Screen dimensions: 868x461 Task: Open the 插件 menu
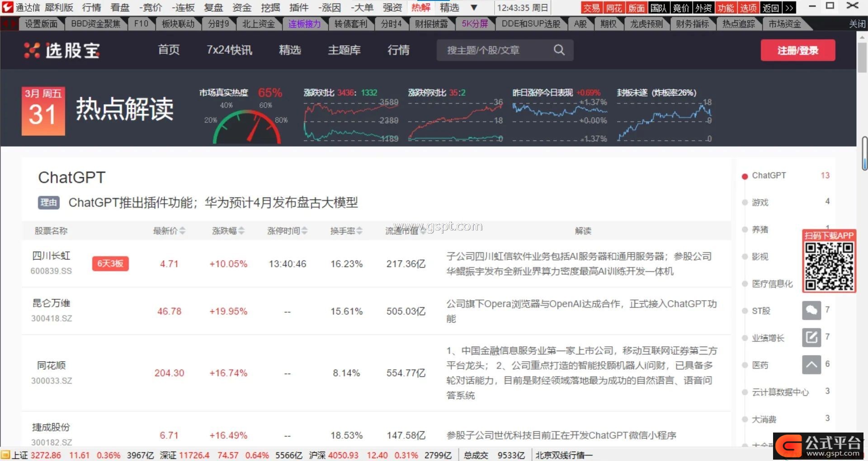(299, 8)
